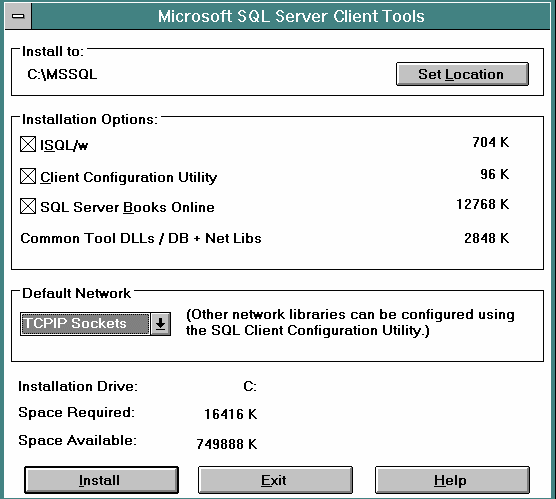Open Help for the installer

pyautogui.click(x=452, y=480)
